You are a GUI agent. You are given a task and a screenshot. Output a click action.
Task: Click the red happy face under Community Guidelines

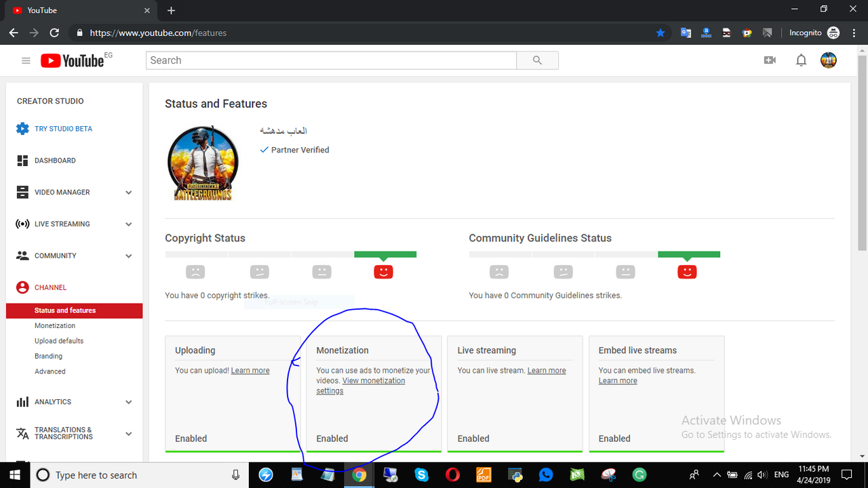coord(687,272)
